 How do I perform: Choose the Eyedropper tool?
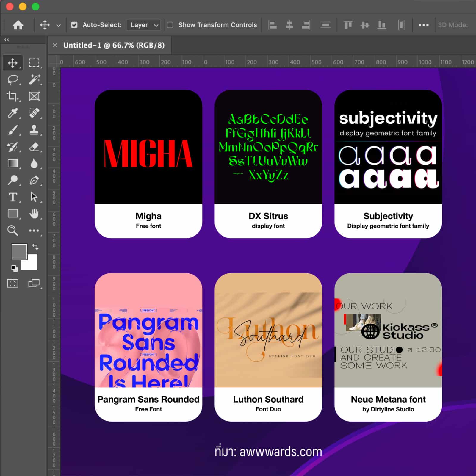(12, 113)
